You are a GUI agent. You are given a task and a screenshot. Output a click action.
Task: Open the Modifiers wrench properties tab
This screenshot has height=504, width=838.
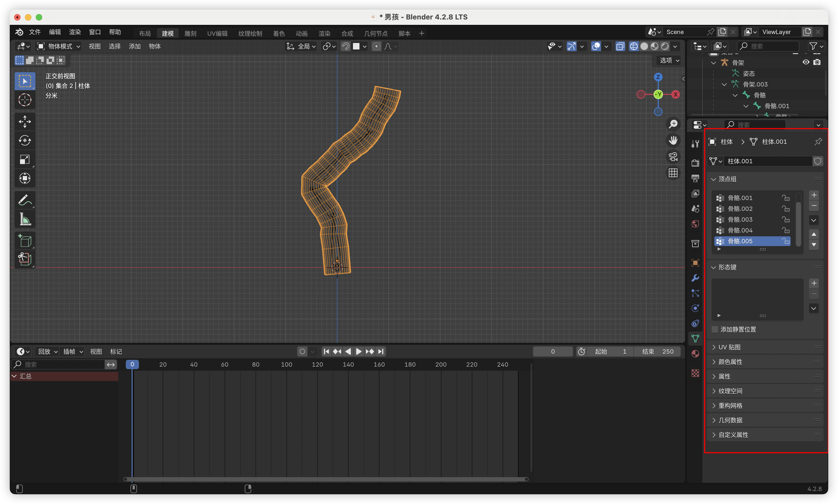tap(695, 278)
